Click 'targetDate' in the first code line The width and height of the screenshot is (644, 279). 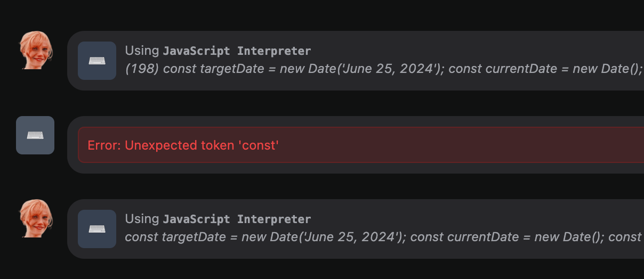[x=227, y=69]
